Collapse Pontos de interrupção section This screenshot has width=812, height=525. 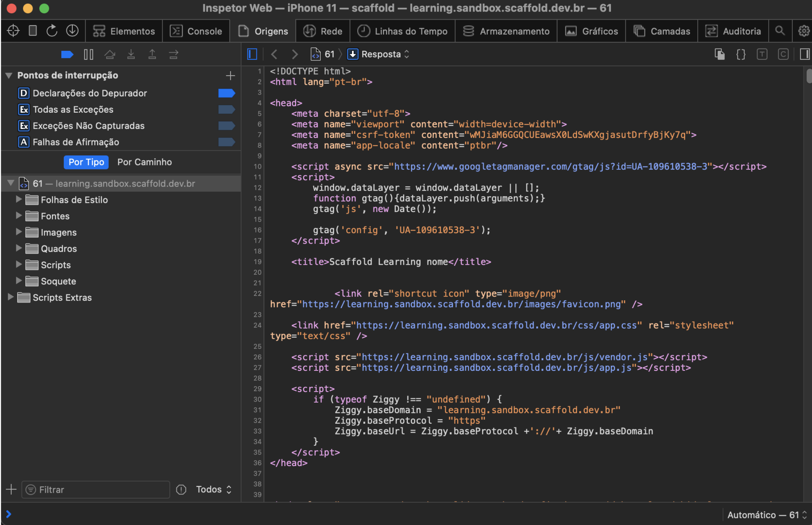click(9, 75)
